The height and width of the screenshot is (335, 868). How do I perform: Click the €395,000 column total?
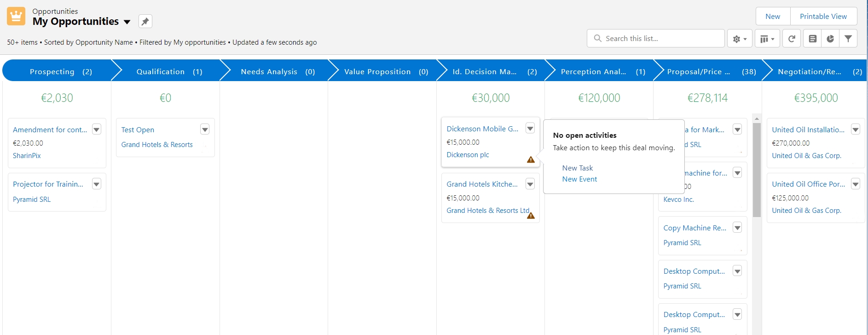[x=816, y=98]
